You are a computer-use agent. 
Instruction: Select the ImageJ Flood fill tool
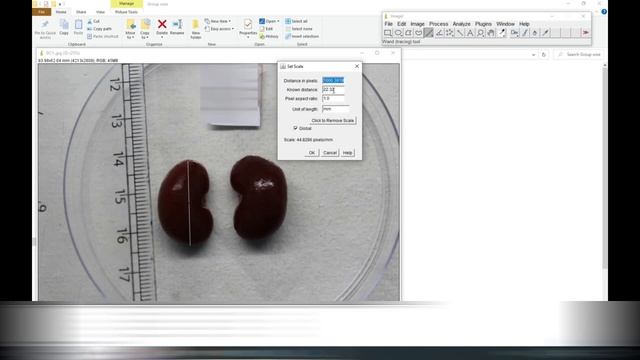tap(535, 33)
